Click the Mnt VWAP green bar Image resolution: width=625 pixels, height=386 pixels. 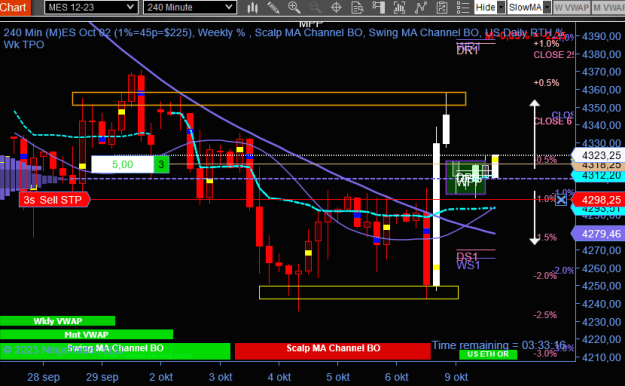(x=86, y=334)
